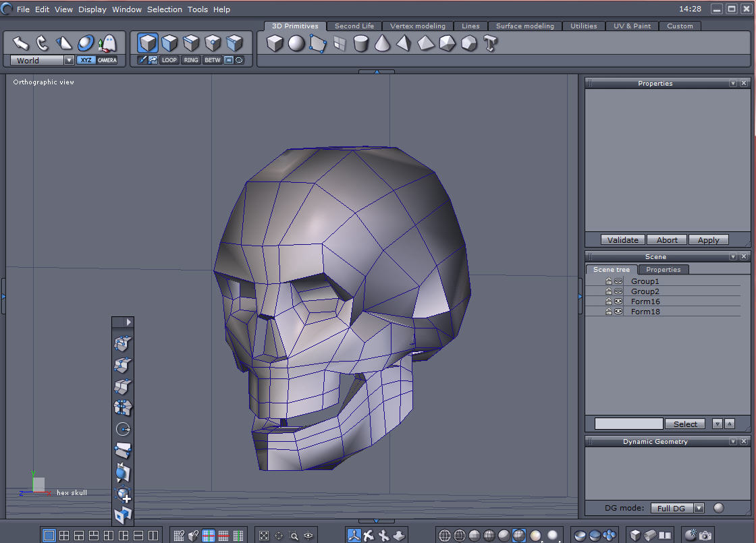Click the Select button in Scene panel

[685, 424]
